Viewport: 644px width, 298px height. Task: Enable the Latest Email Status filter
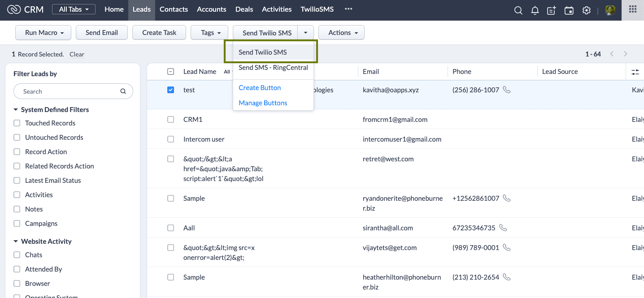17,180
